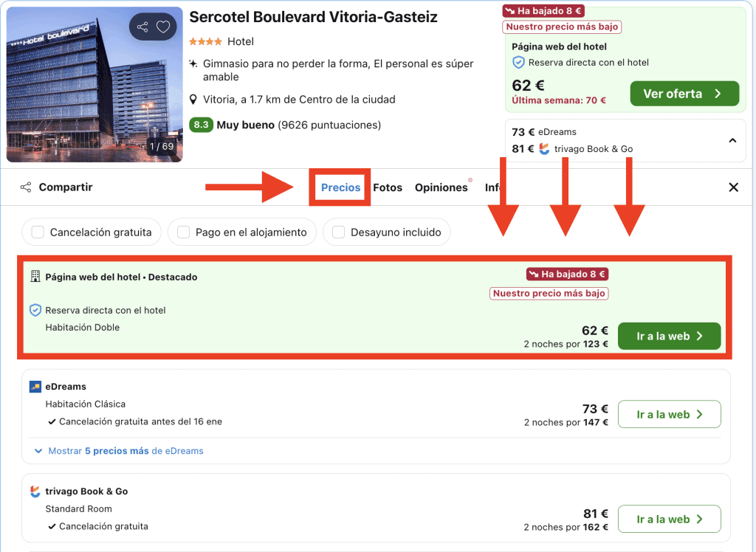Save hotel with the heart icon

pyautogui.click(x=163, y=27)
